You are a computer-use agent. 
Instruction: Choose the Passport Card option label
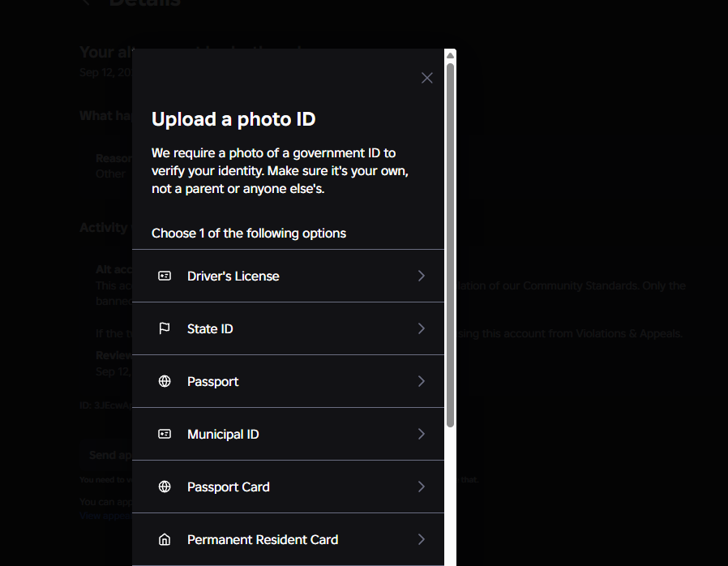228,487
